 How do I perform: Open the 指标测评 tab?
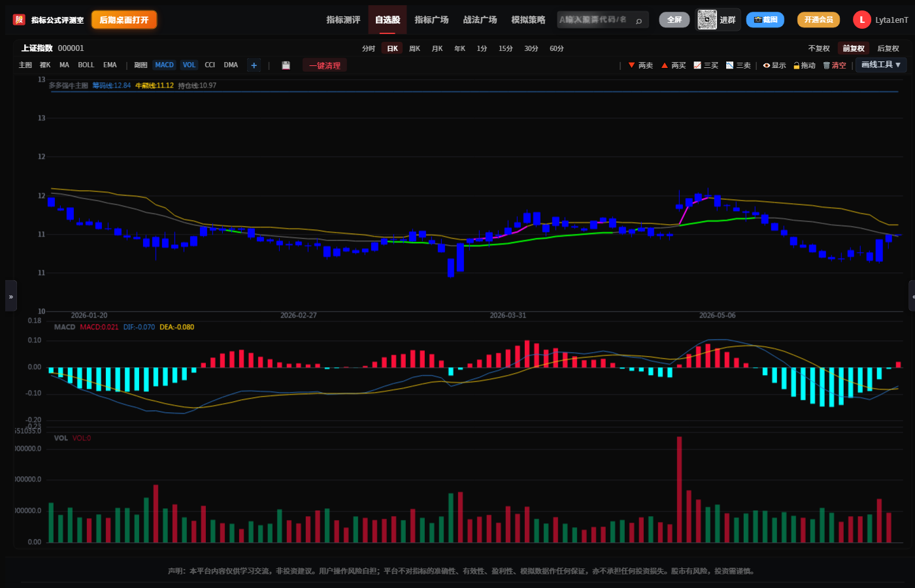tap(343, 20)
